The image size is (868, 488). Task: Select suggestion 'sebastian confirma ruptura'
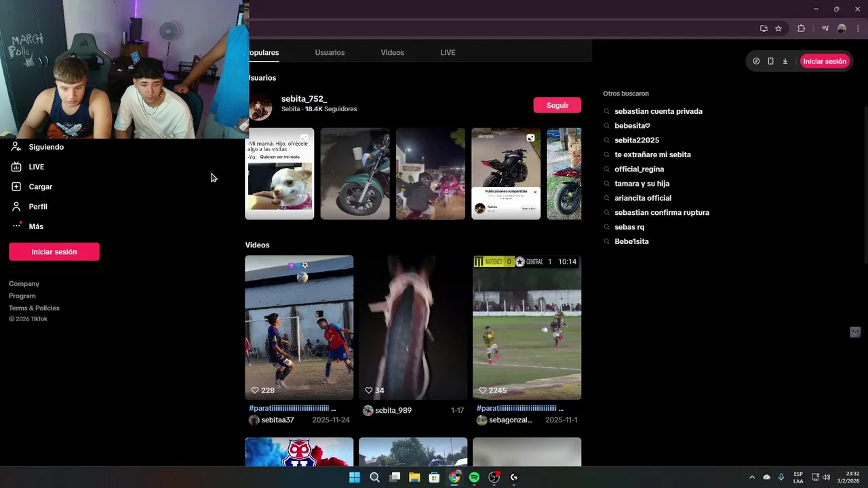click(x=662, y=213)
